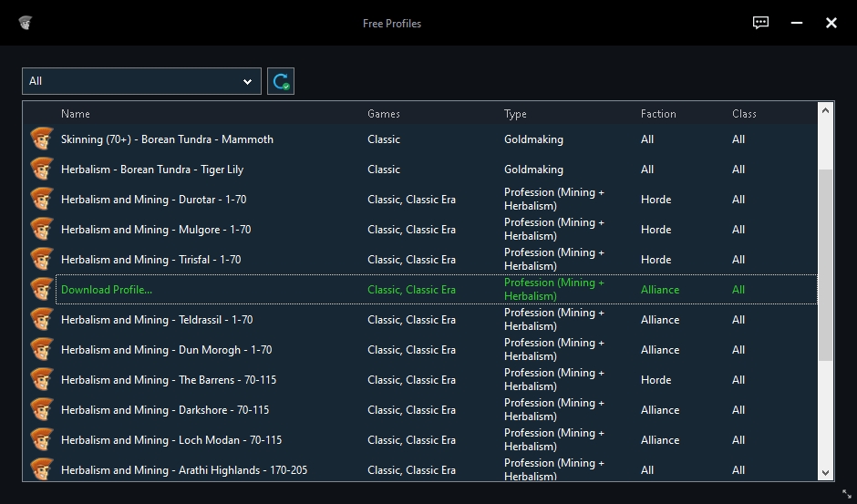Sort the list by Name column header
857x504 pixels.
(76, 114)
